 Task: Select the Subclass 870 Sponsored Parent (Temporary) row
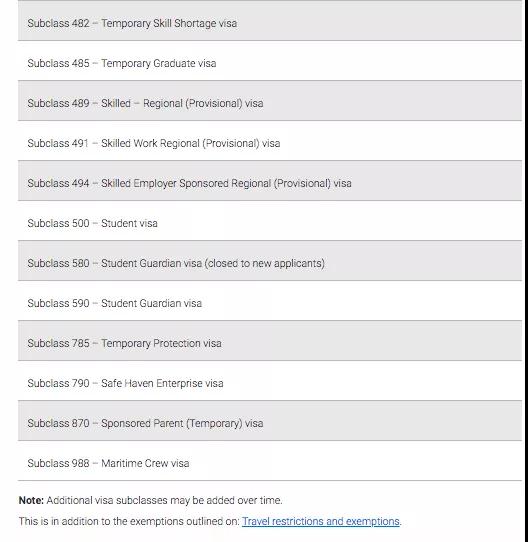[x=270, y=421]
